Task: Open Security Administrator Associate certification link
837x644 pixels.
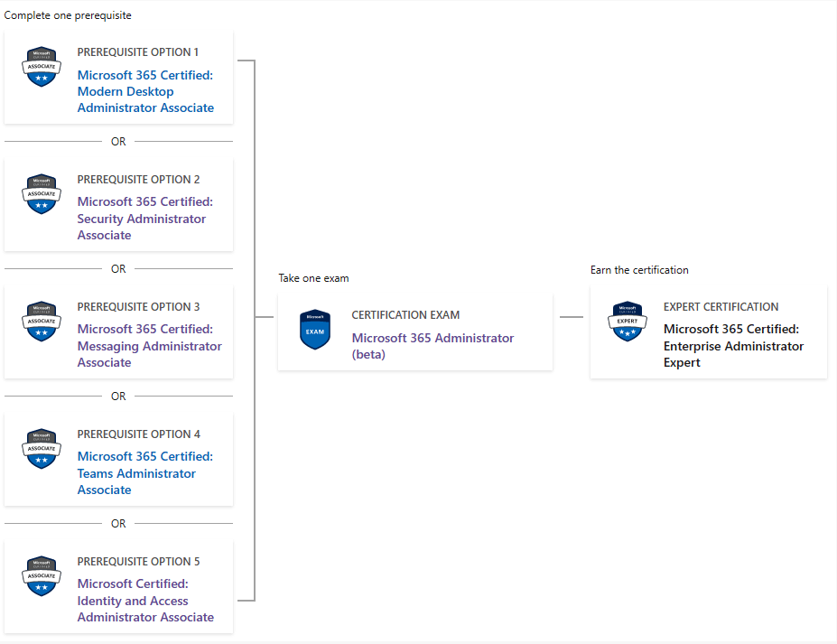Action: 144,219
